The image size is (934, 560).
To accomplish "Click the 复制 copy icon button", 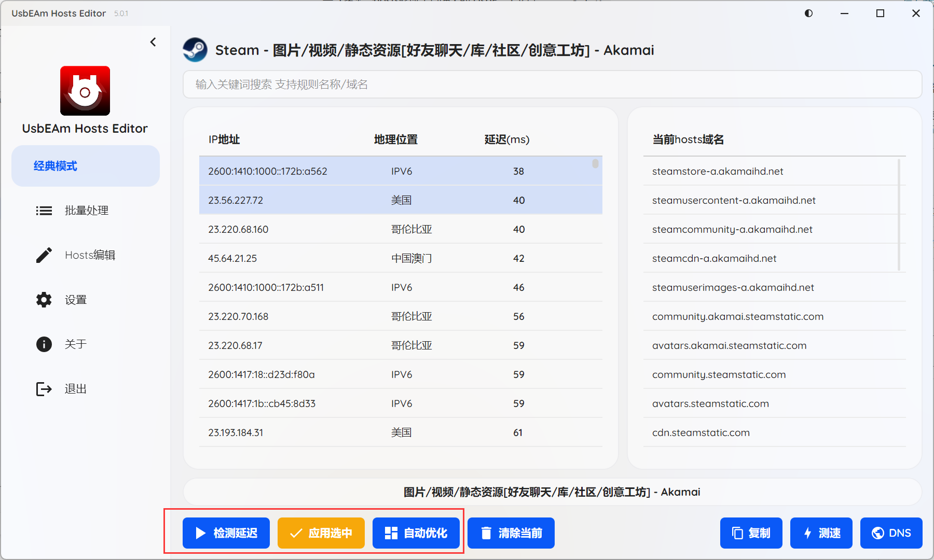I will pyautogui.click(x=751, y=533).
